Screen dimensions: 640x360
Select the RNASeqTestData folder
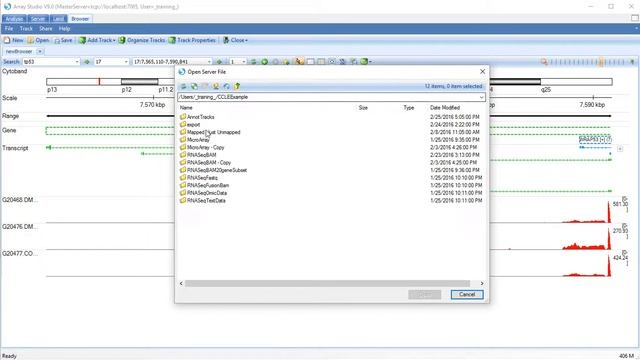[202, 200]
